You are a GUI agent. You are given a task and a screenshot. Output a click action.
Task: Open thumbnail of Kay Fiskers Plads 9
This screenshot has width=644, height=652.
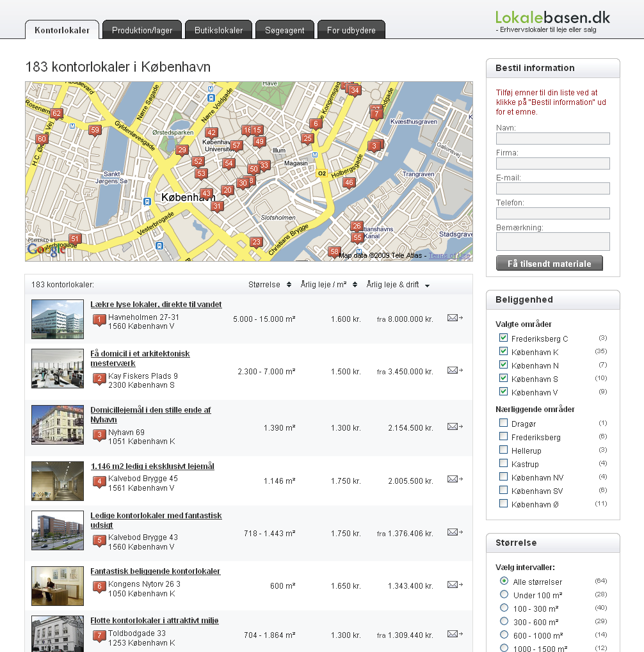coord(58,369)
